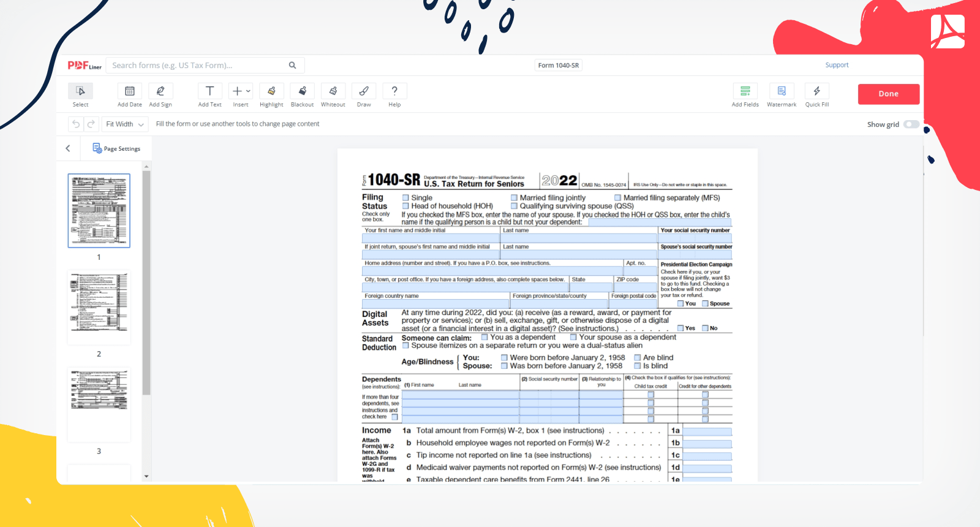Open Page Settings
980x527 pixels.
116,148
